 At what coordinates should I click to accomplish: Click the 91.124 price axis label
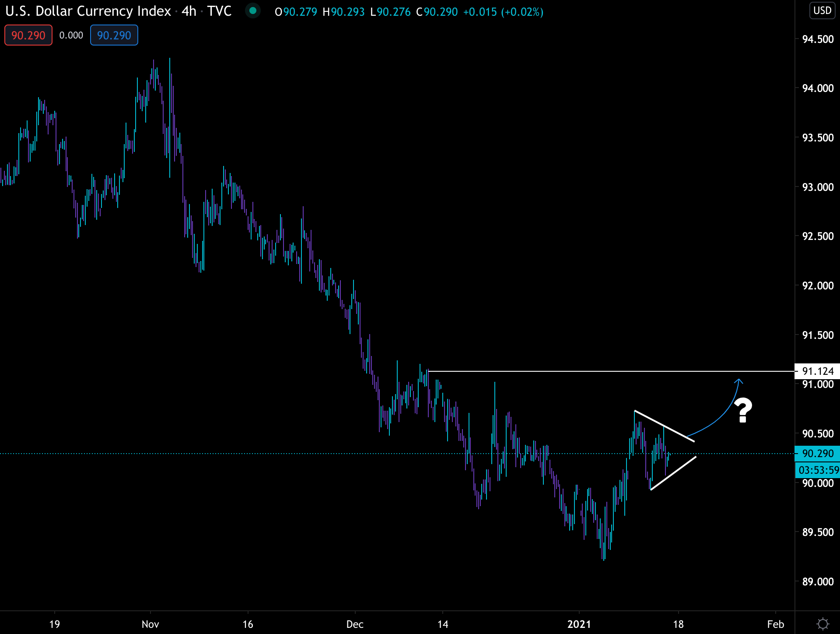(x=817, y=371)
